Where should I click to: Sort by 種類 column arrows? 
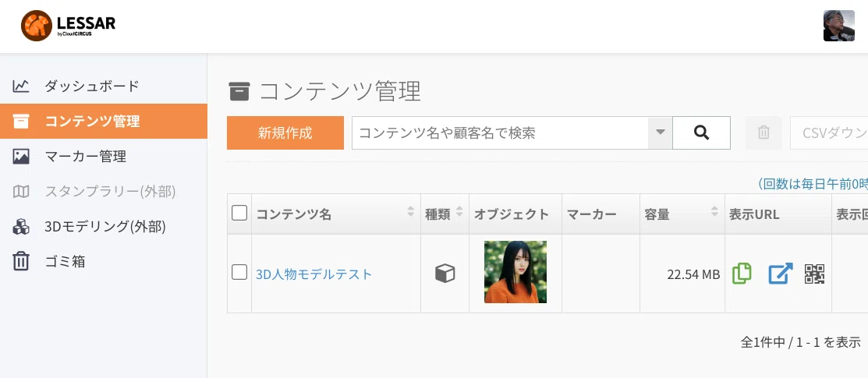click(x=459, y=211)
